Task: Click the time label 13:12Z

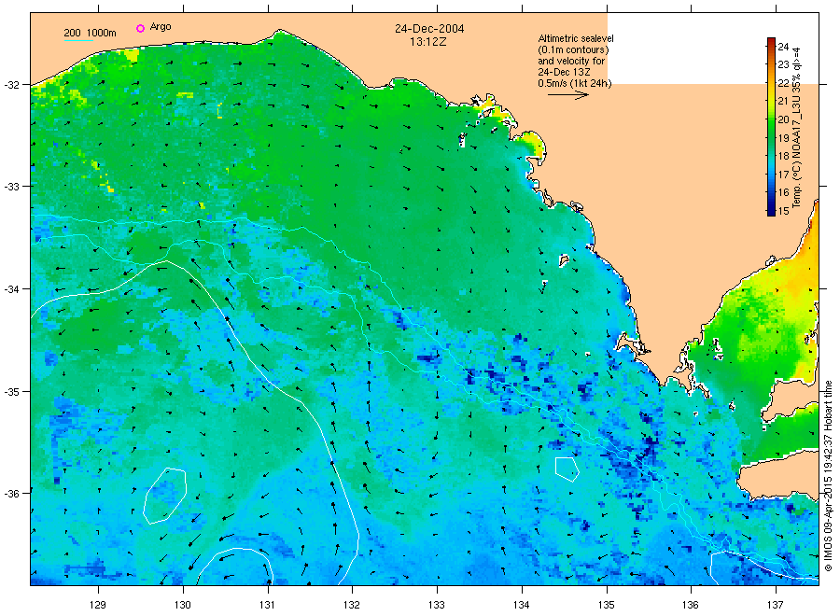Action: pyautogui.click(x=428, y=42)
